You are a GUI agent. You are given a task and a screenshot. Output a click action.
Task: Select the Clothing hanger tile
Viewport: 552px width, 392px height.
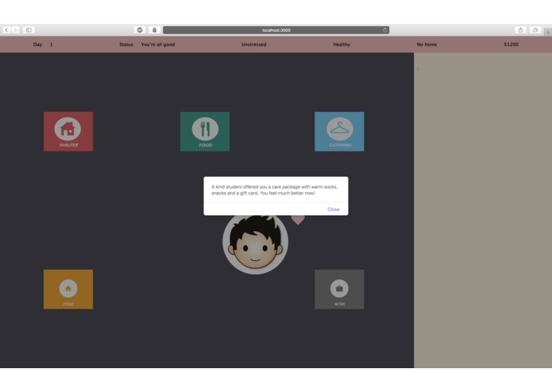coord(339,132)
